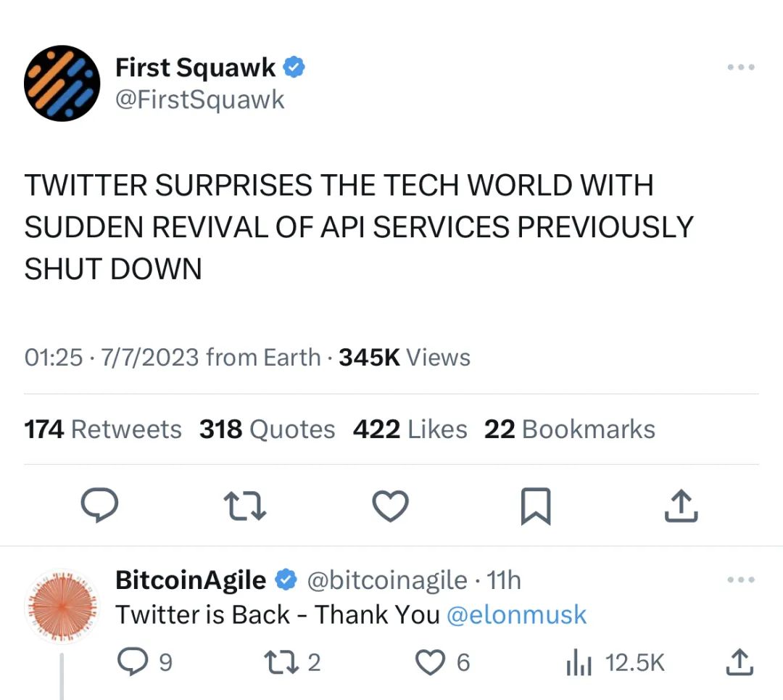Image resolution: width=783 pixels, height=700 pixels.
Task: Tap the reply icon under the main tweet
Action: (x=99, y=506)
